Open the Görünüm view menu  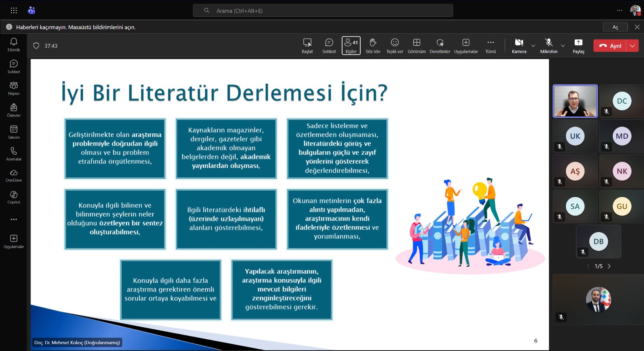point(417,45)
